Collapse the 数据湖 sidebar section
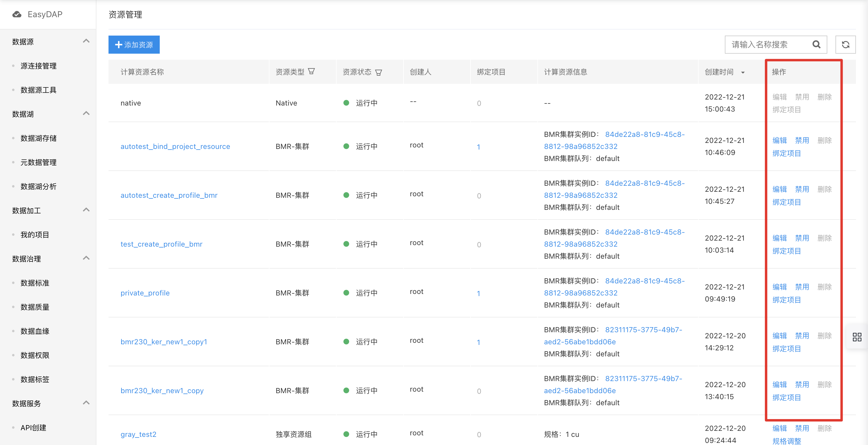868x445 pixels. tap(86, 113)
